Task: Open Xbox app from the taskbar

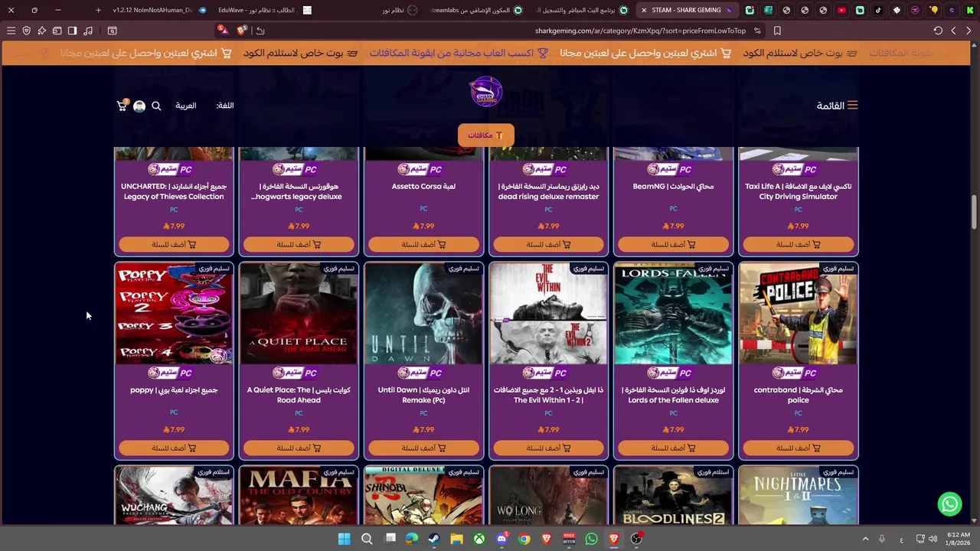Action: [x=479, y=539]
